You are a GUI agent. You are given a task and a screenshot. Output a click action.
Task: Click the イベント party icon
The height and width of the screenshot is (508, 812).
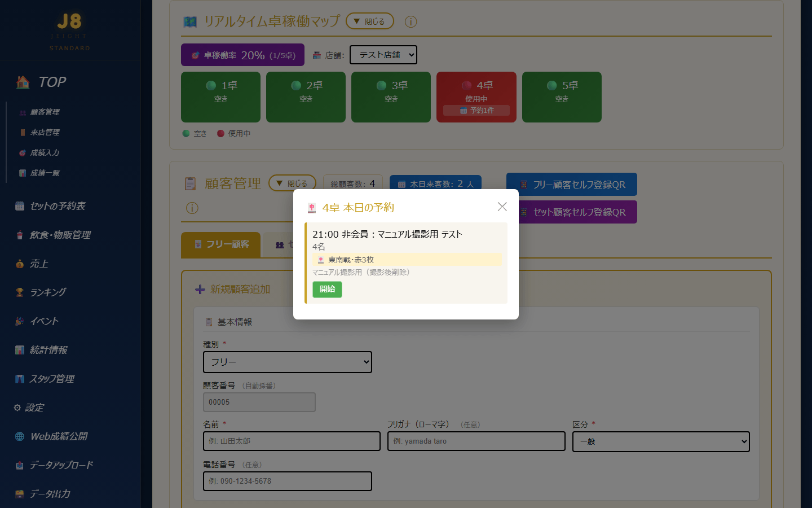pos(20,321)
